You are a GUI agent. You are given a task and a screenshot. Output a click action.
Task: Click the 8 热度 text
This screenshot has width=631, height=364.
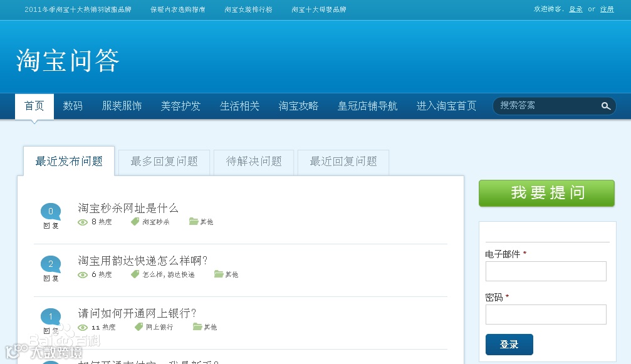pos(102,222)
